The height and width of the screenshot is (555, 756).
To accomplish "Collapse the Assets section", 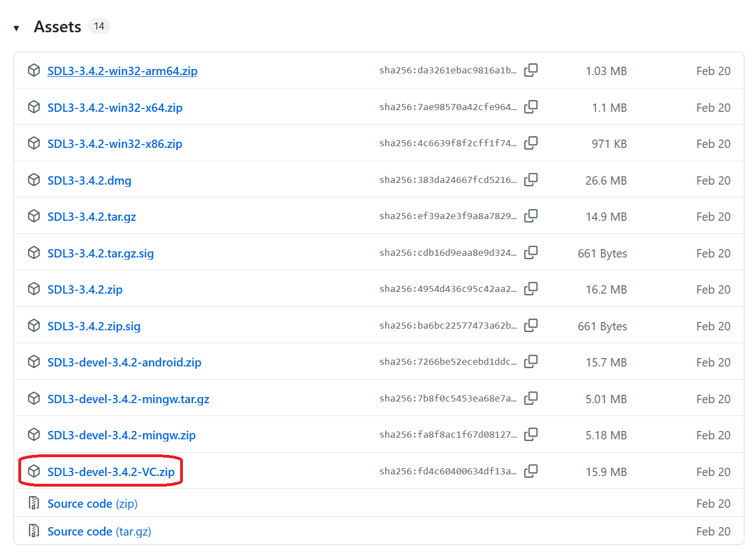I will pos(17,26).
